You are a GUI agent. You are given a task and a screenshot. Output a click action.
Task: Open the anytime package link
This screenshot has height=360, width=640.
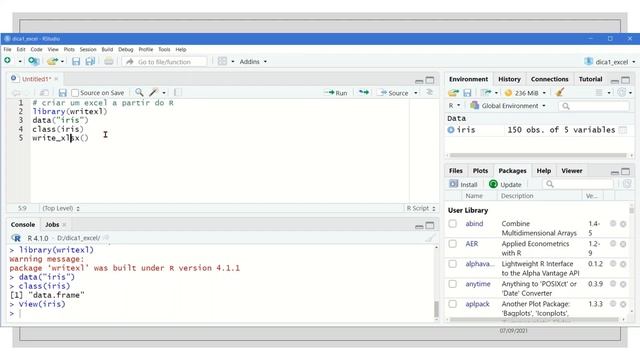[478, 284]
